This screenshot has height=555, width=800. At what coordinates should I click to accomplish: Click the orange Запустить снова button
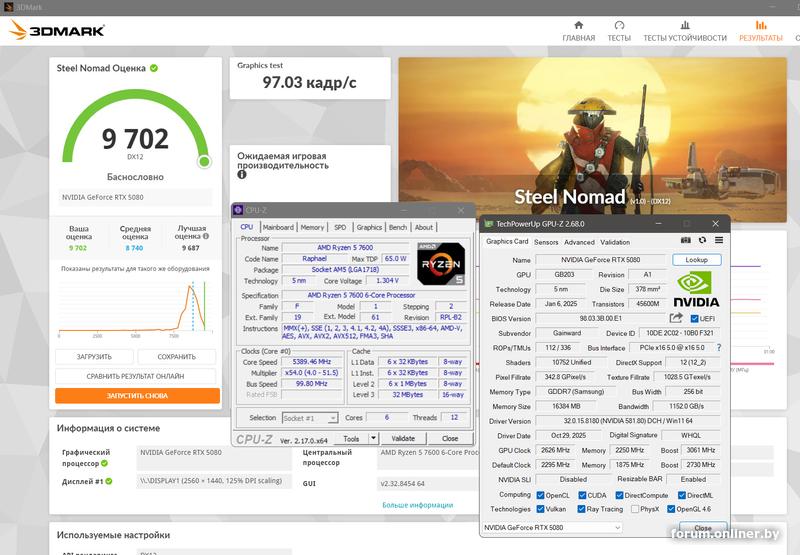137,395
